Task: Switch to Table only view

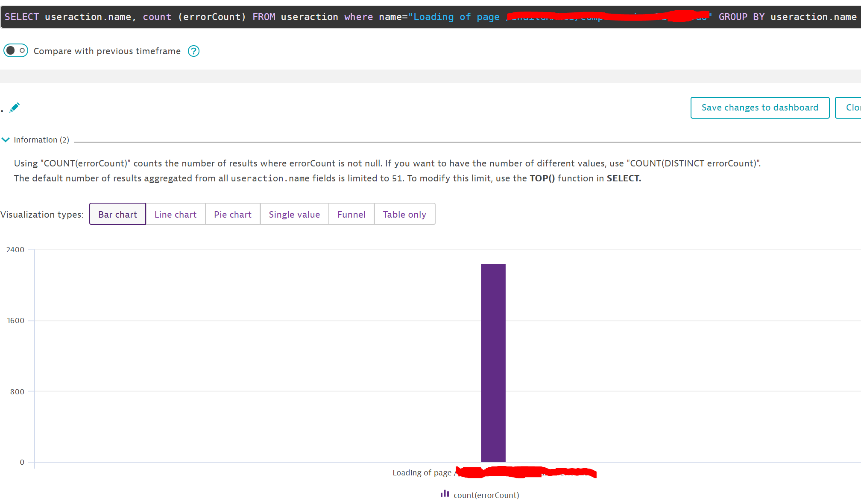Action: tap(404, 214)
